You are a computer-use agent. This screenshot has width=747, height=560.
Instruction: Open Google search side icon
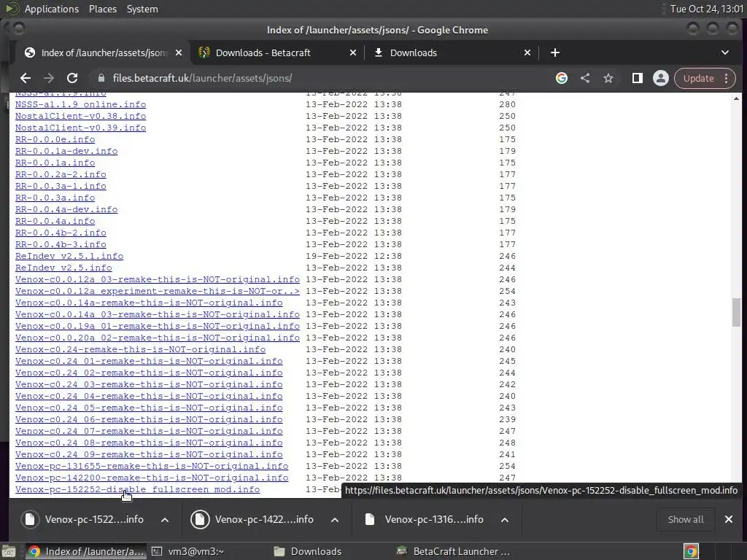point(562,78)
